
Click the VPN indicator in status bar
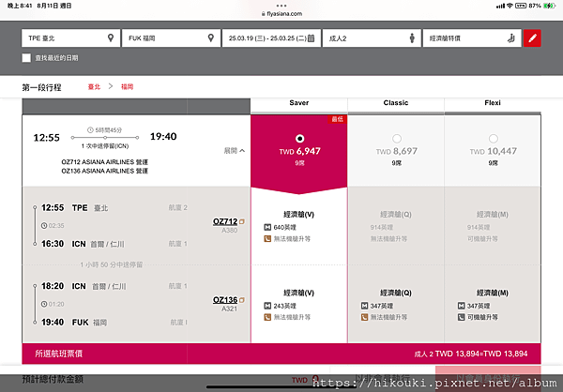click(x=521, y=6)
